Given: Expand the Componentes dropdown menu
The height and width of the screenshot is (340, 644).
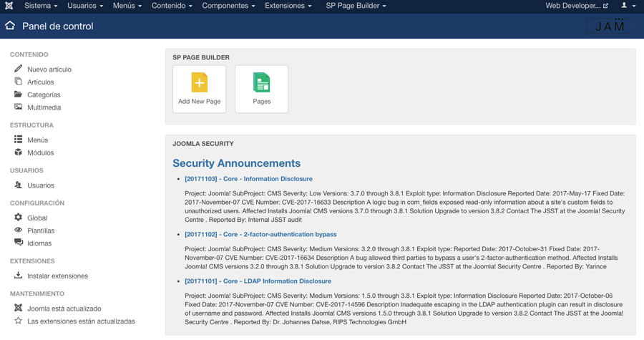Looking at the screenshot, I should 228,6.
